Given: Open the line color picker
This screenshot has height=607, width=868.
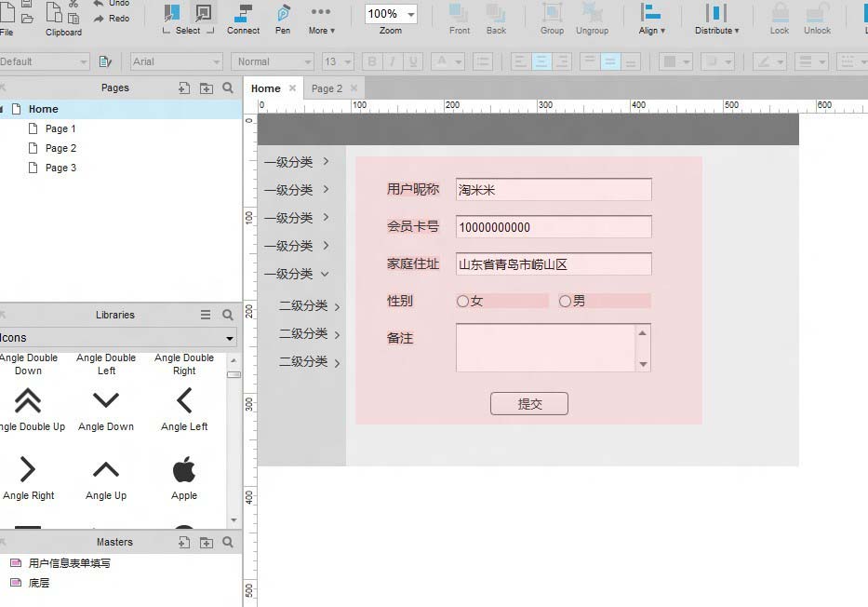Looking at the screenshot, I should pos(769,61).
